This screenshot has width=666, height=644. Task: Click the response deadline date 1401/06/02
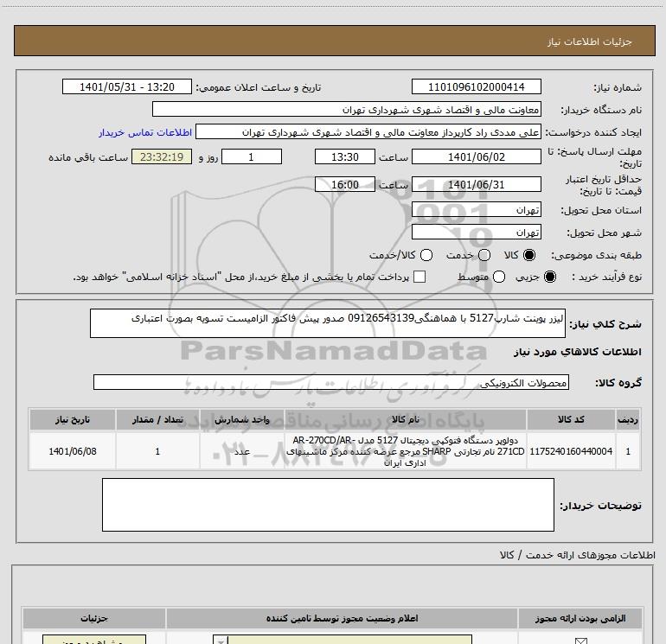(476, 156)
